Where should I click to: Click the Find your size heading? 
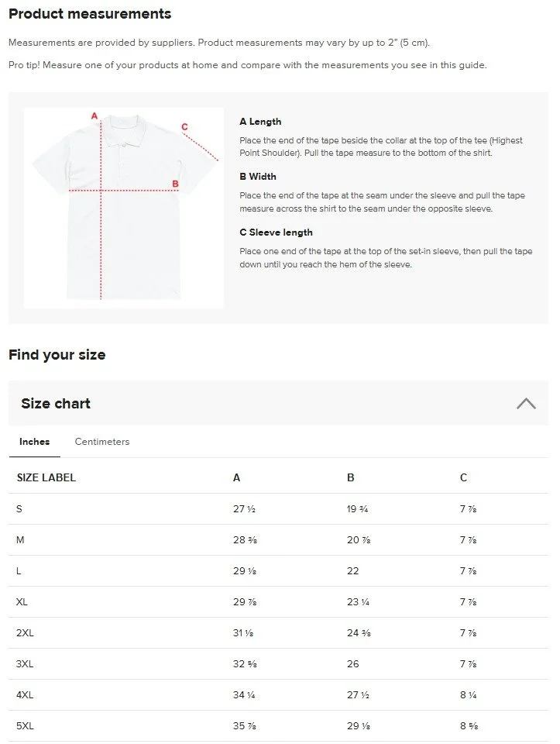pyautogui.click(x=57, y=355)
